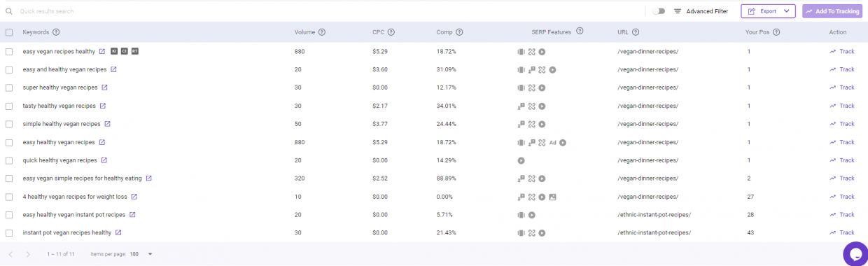This screenshot has height=266, width=868.
Task: Open external link for 'instant pot vegan recipes healthy'
Action: pyautogui.click(x=118, y=233)
